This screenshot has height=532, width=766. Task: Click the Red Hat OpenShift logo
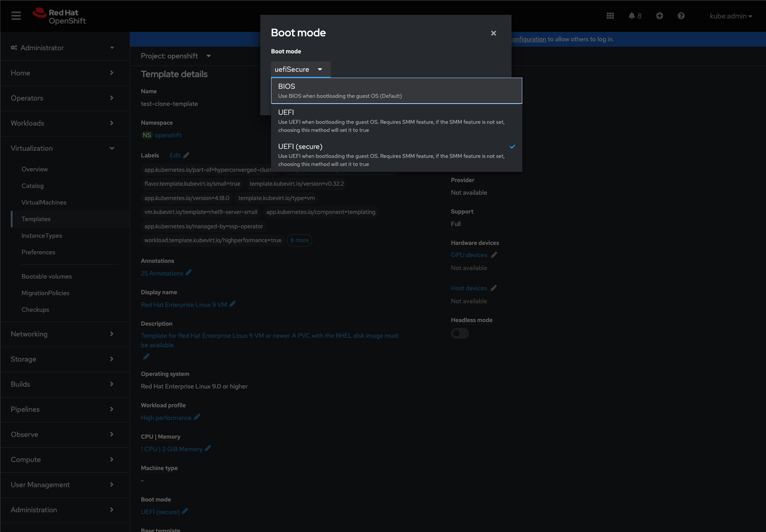pyautogui.click(x=59, y=16)
